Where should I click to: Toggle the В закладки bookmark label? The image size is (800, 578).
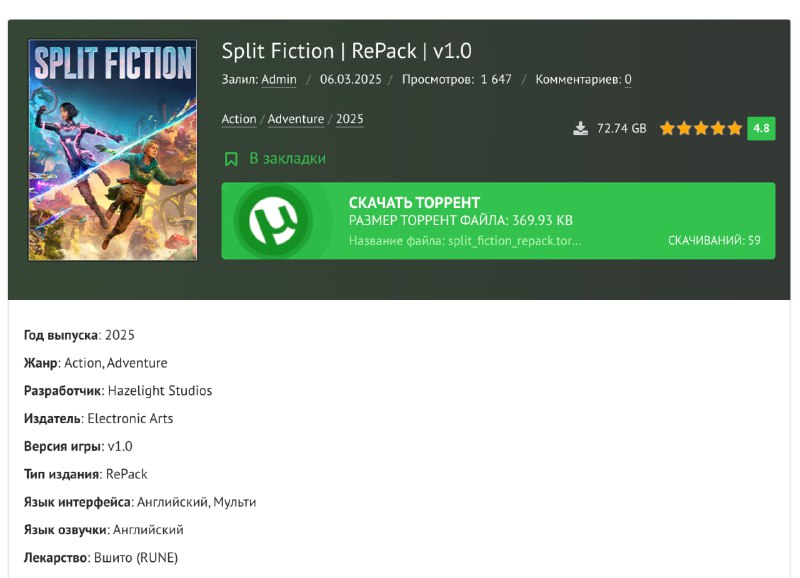[x=287, y=159]
